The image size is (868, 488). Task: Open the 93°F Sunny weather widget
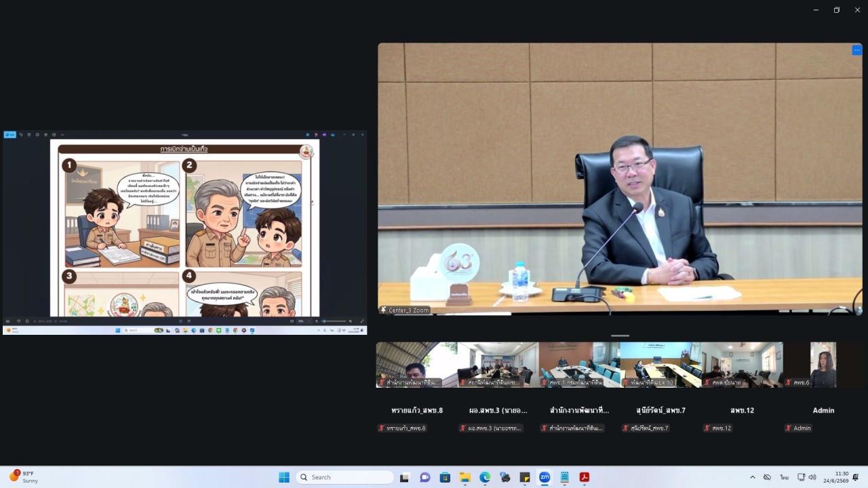coord(24,477)
